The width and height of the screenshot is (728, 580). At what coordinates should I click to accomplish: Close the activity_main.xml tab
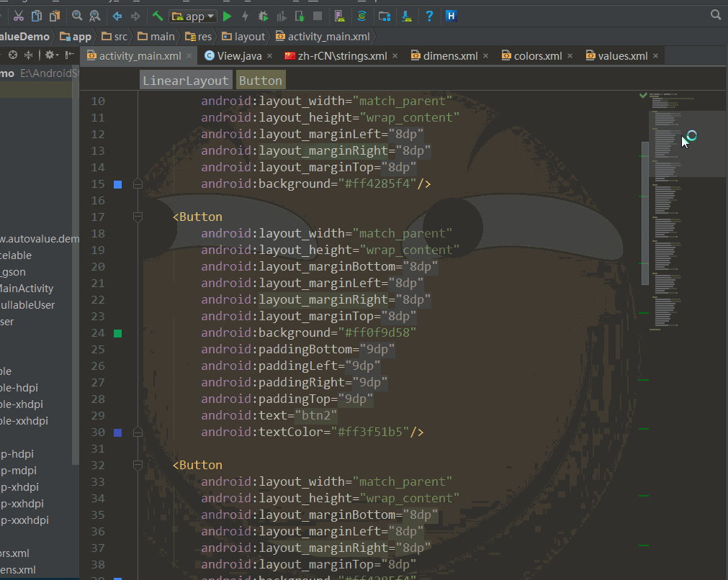click(189, 56)
